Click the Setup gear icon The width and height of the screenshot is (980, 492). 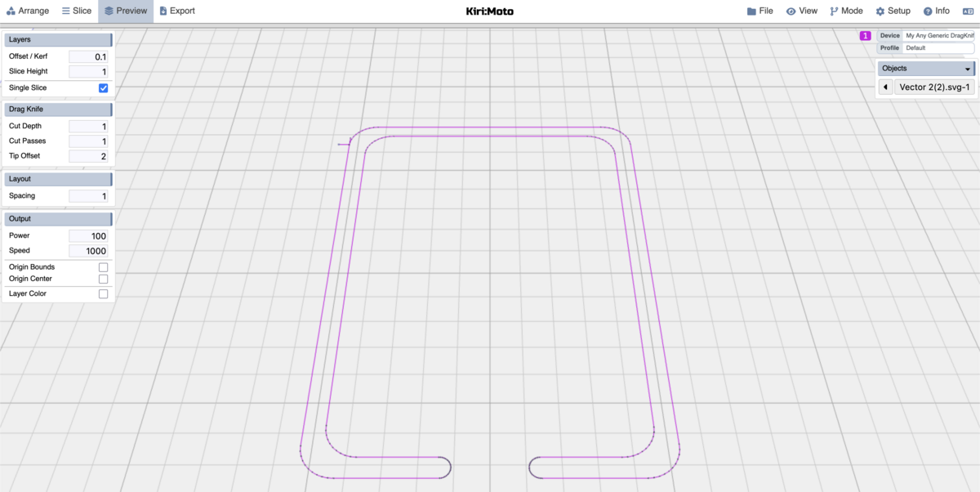880,11
